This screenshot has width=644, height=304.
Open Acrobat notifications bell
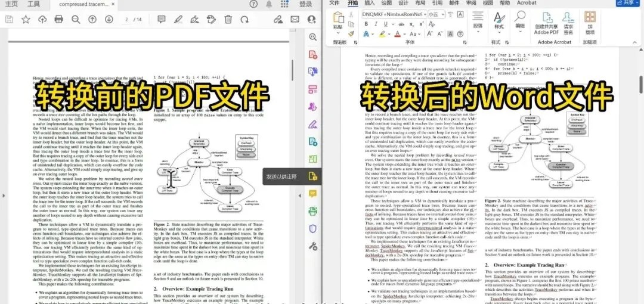click(269, 4)
